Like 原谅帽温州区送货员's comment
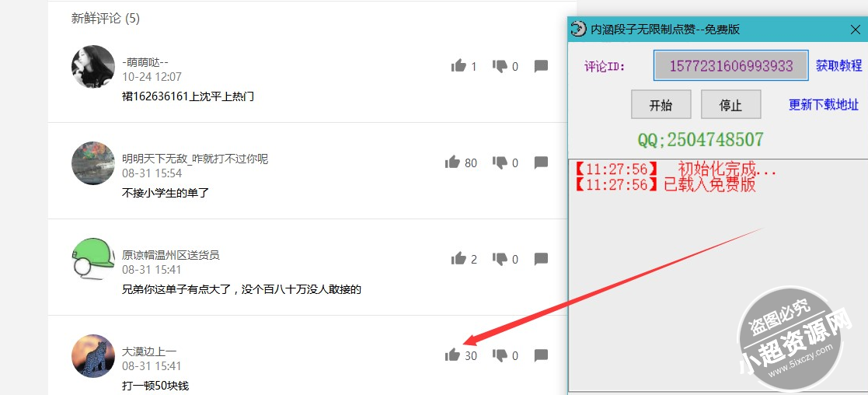Image resolution: width=868 pixels, height=395 pixels. click(x=458, y=259)
